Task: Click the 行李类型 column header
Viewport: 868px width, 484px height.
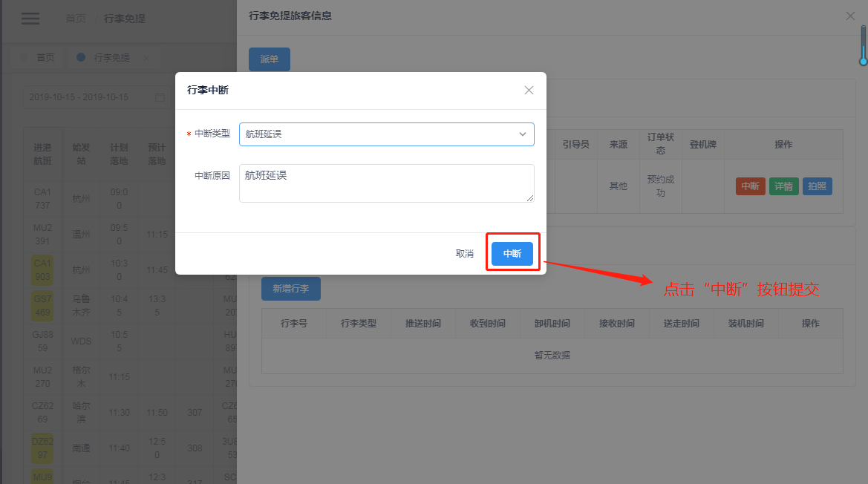Action: (x=359, y=324)
